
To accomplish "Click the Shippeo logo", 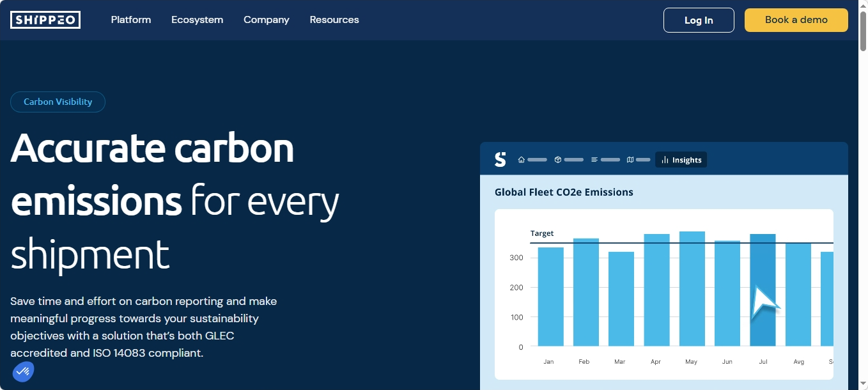I will (x=45, y=20).
